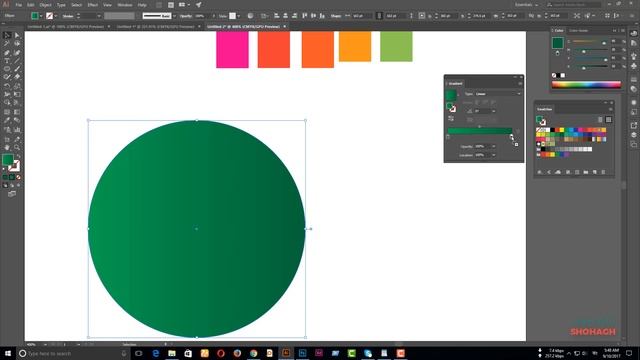The image size is (640, 360).
Task: Click Reverse Gradient icon in Gradient panel
Action: click(x=451, y=118)
